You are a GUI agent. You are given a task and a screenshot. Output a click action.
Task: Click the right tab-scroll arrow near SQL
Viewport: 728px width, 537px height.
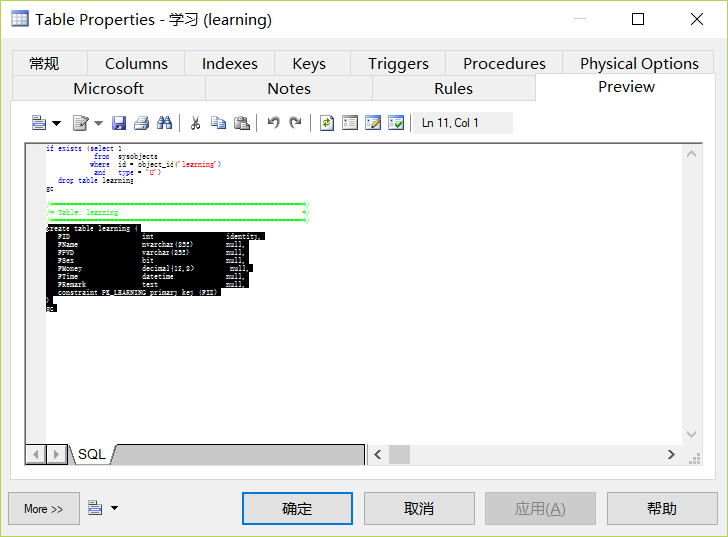(57, 454)
